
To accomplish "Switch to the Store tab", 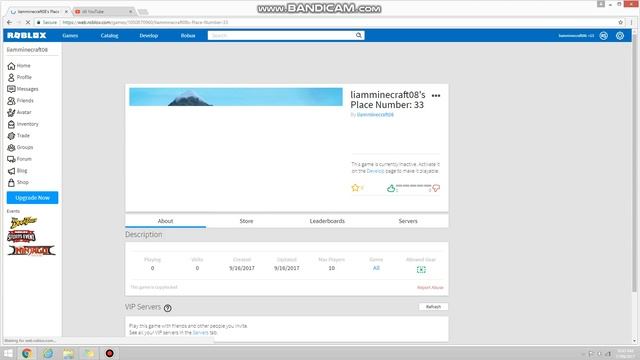I will tap(246, 221).
